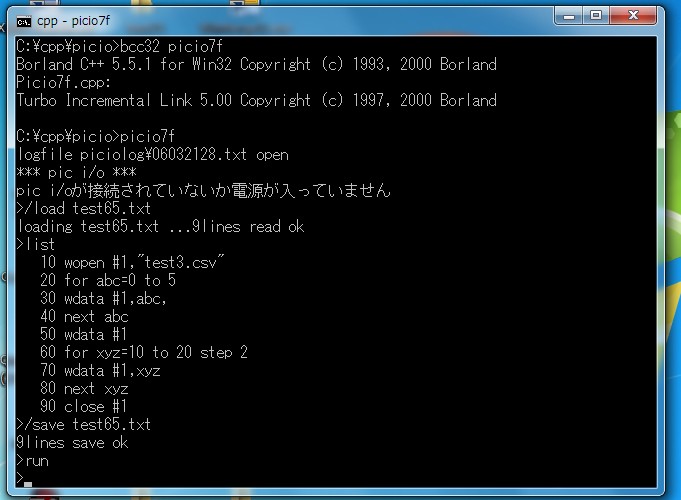The height and width of the screenshot is (500, 681).
Task: Maximize the cpp - picio7f window
Action: 596,16
